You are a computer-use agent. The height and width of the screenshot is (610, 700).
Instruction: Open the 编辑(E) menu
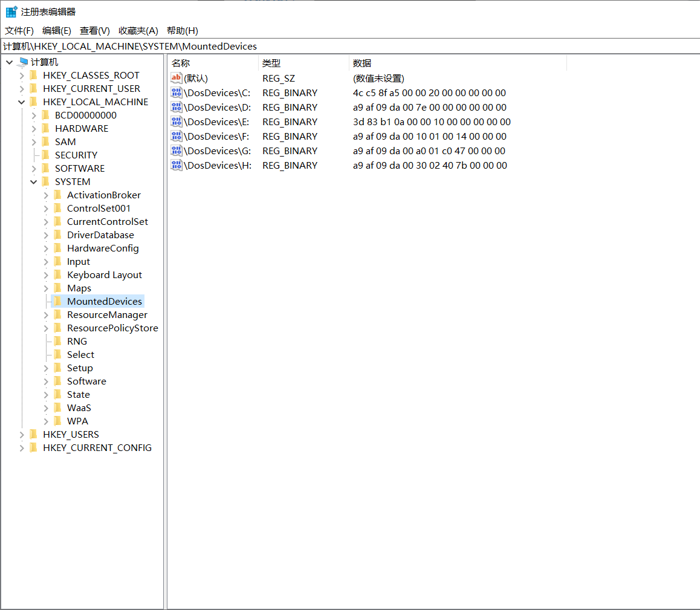[x=57, y=30]
